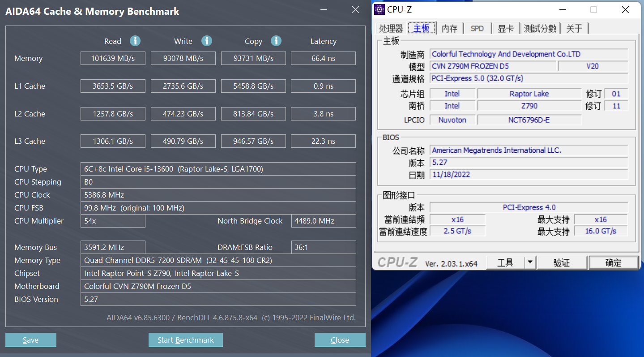Viewport: 644px width, 357px height.
Task: Click Start Benchmark in AIDA64
Action: (x=186, y=340)
